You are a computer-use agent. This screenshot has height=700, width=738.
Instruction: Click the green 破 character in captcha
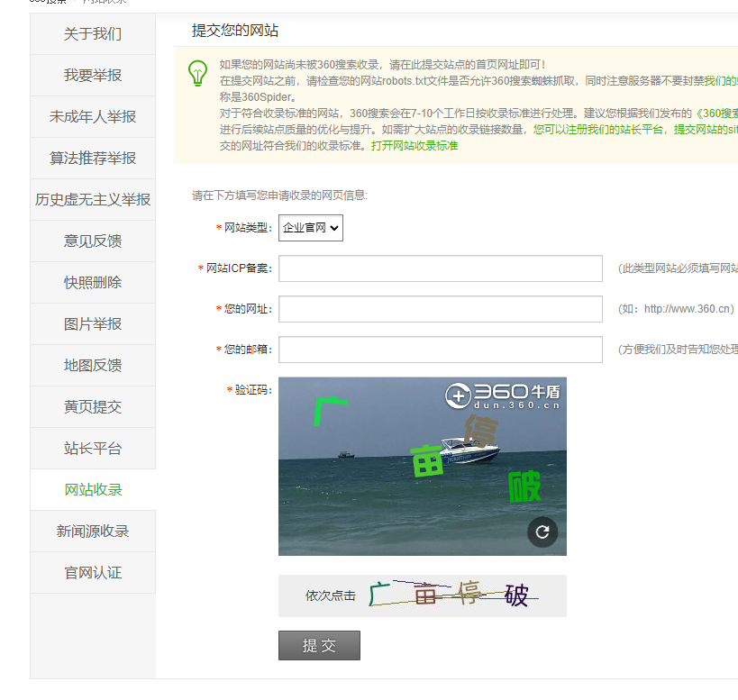(x=524, y=486)
